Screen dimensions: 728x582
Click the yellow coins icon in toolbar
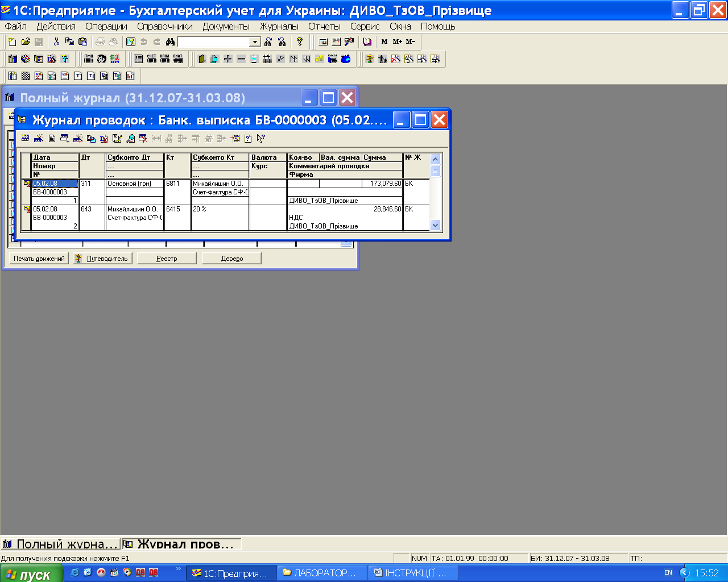click(320, 59)
